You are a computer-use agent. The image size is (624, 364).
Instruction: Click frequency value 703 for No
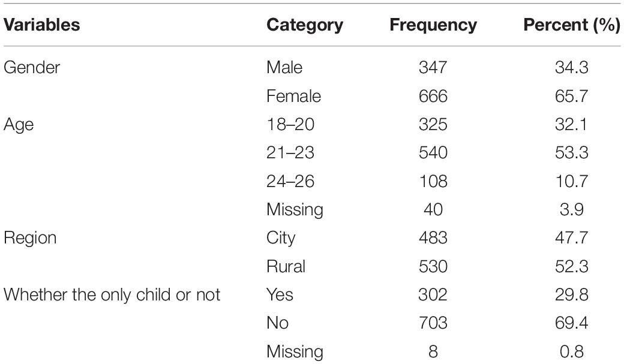click(x=433, y=323)
